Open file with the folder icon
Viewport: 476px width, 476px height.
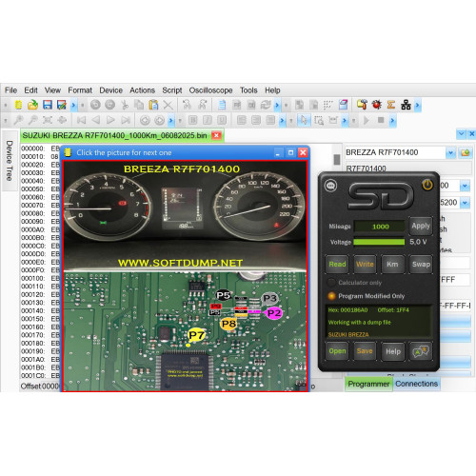click(x=32, y=105)
